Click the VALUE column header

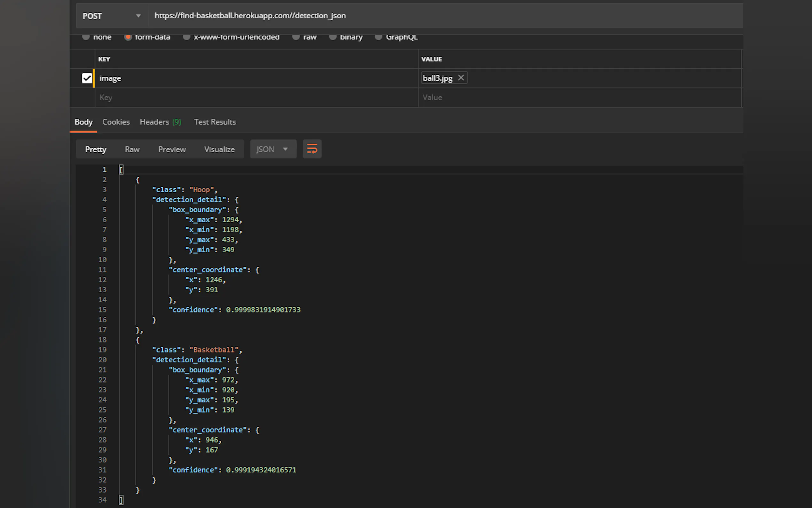pyautogui.click(x=432, y=59)
